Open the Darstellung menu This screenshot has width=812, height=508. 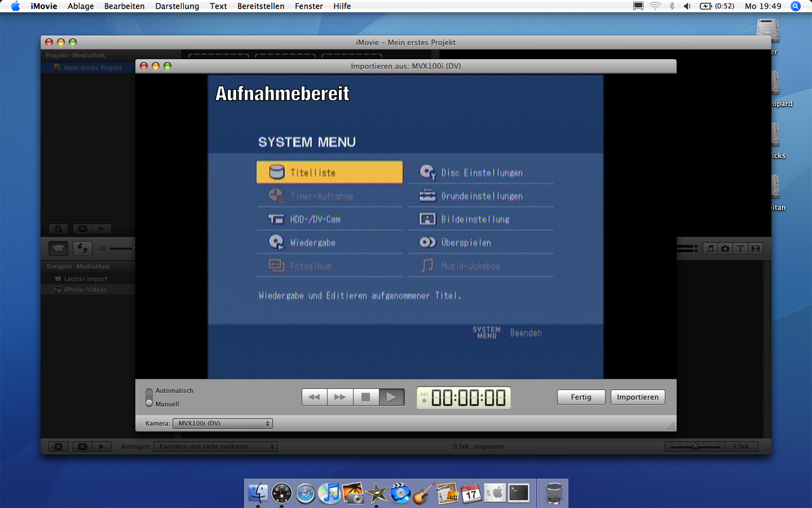[x=177, y=6]
